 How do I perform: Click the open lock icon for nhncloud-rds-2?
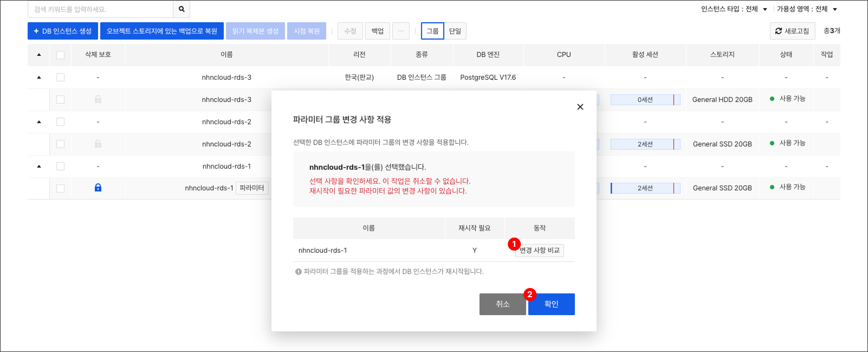pos(98,144)
